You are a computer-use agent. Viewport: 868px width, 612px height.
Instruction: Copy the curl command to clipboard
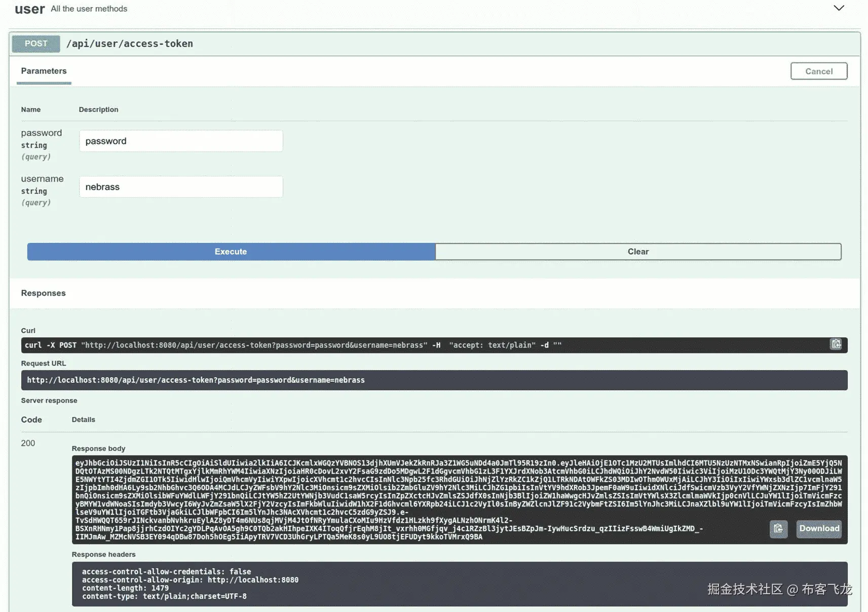point(836,344)
